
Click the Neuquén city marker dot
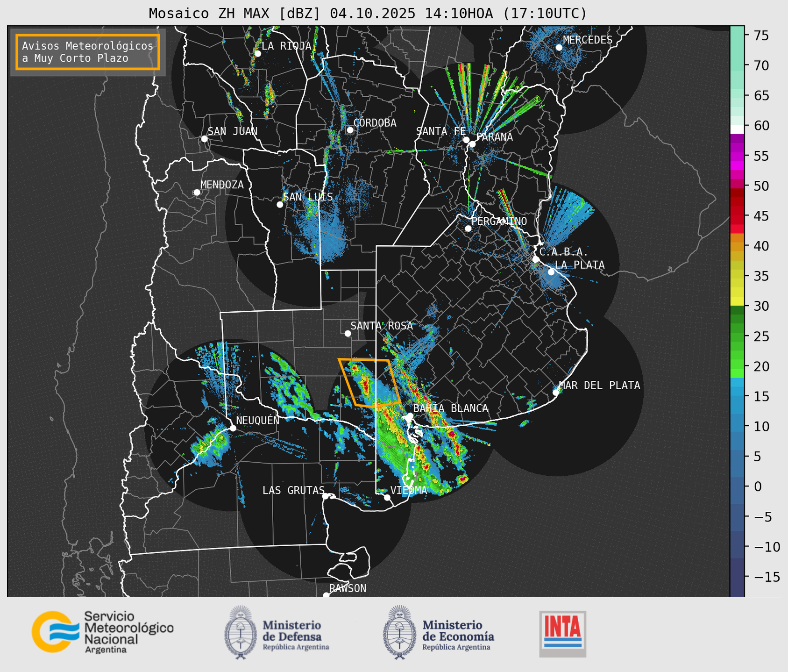pyautogui.click(x=233, y=428)
